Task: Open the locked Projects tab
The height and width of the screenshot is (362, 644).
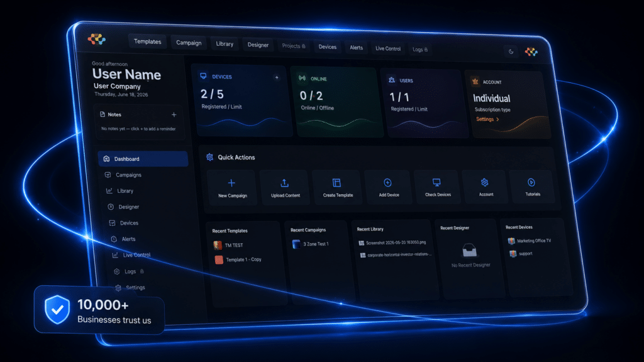Action: [294, 46]
